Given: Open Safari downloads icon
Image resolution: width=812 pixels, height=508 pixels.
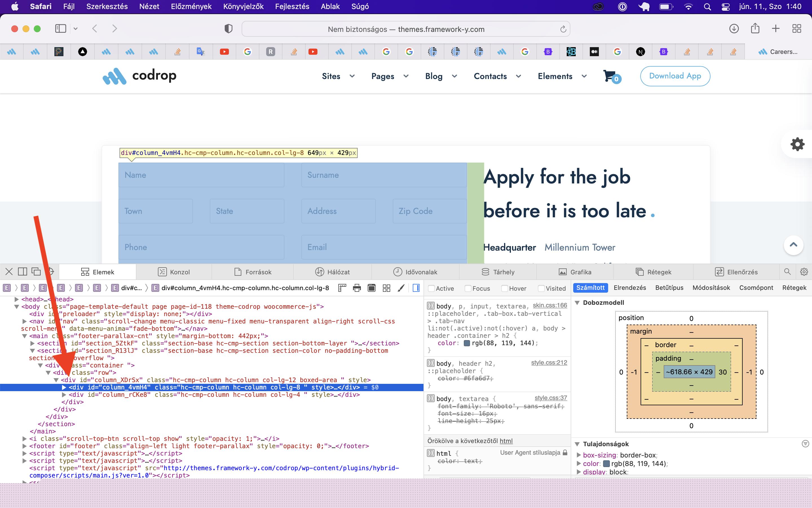Looking at the screenshot, I should tap(734, 29).
